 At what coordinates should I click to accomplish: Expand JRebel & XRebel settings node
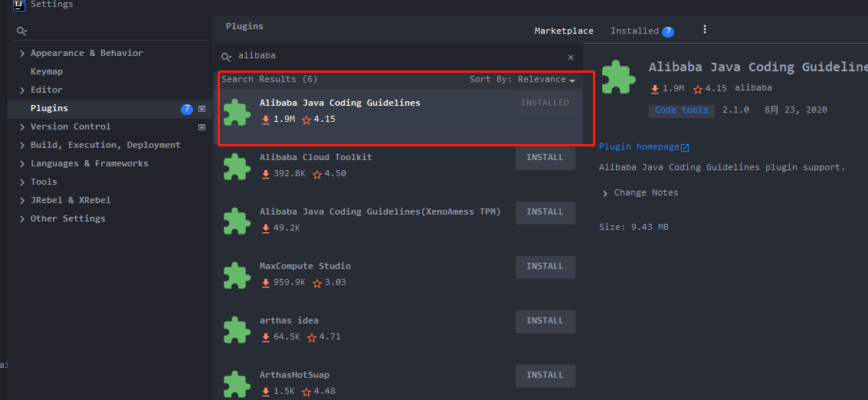tap(22, 200)
